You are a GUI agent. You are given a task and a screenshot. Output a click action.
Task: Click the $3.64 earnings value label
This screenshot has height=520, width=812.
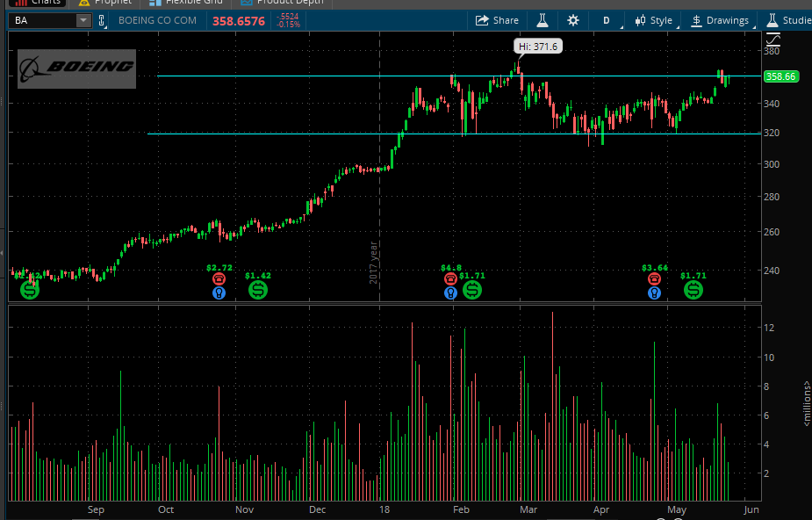pos(655,268)
